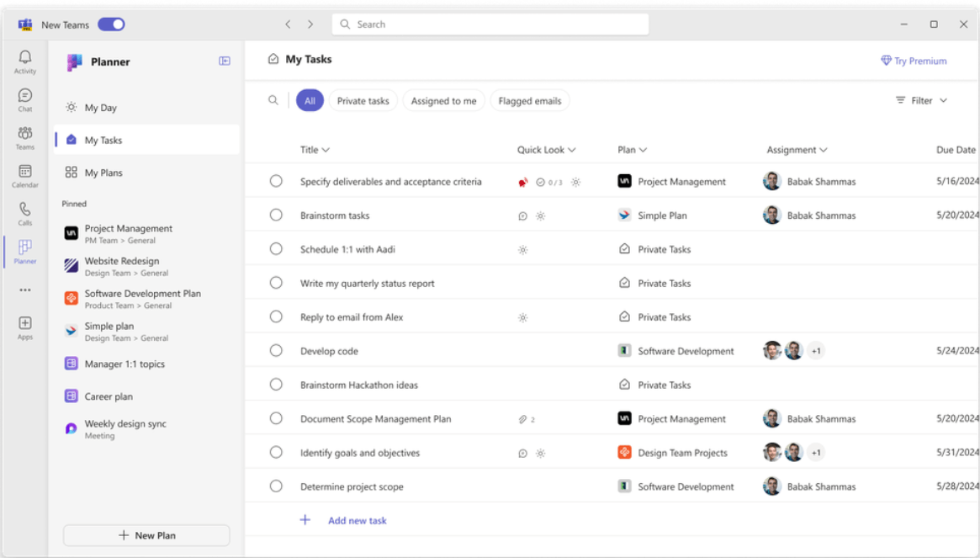Viewport: 980px width, 558px height.
Task: Click the Design Team Projects plan icon
Action: tap(624, 452)
